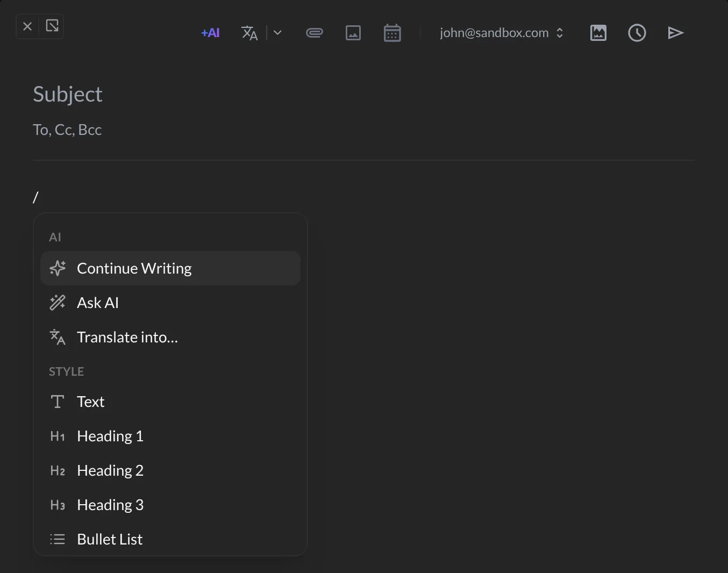Choose Ask AI from menu
728x573 pixels.
[x=170, y=303]
